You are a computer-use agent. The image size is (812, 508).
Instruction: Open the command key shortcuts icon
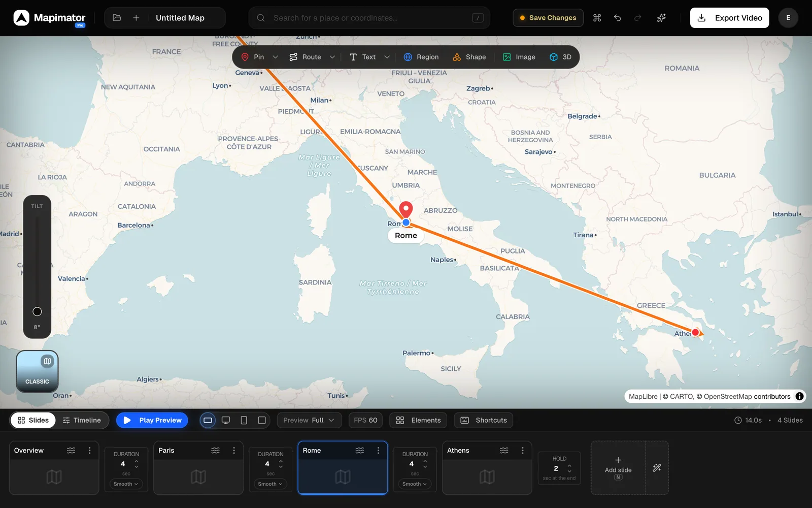click(x=597, y=18)
